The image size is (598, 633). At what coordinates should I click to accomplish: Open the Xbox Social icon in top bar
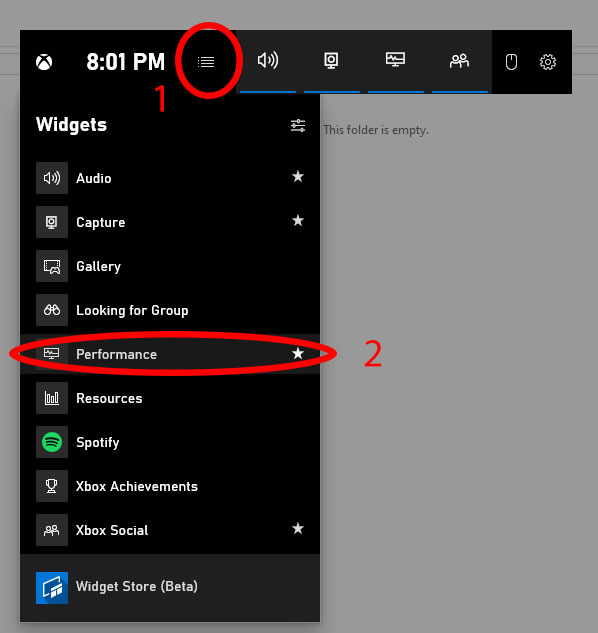click(x=460, y=61)
